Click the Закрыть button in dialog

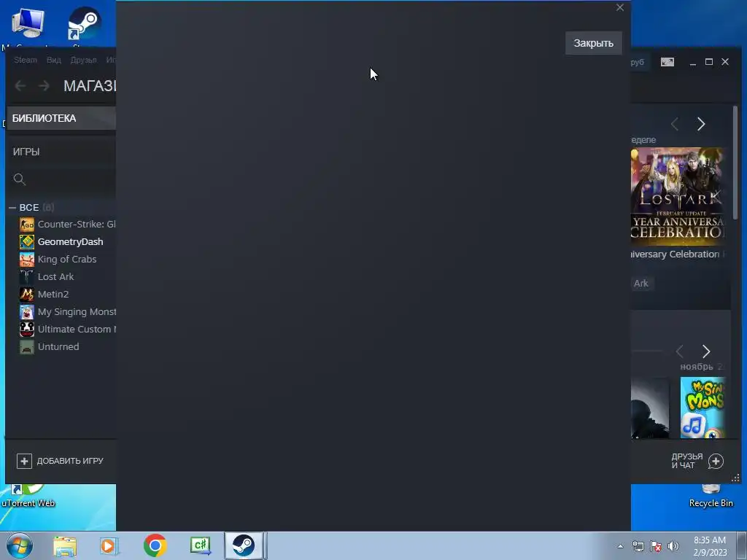click(x=593, y=43)
